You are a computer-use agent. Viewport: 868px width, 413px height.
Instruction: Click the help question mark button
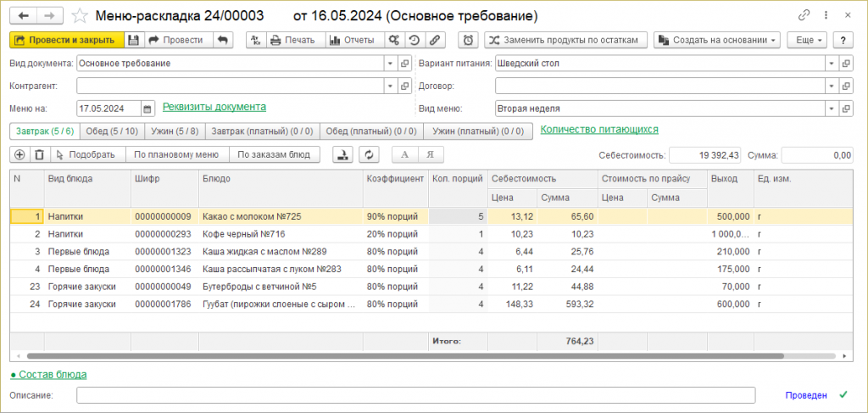point(843,40)
